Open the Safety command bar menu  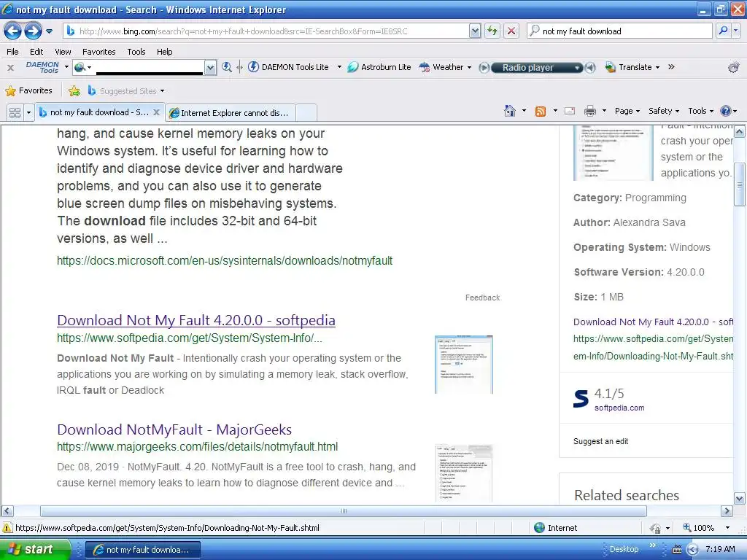(664, 111)
